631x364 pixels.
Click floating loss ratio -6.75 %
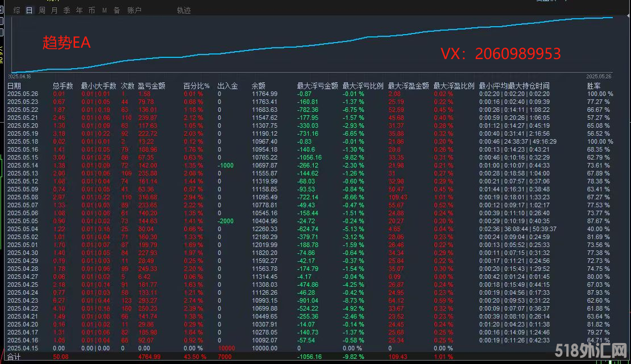click(x=354, y=110)
